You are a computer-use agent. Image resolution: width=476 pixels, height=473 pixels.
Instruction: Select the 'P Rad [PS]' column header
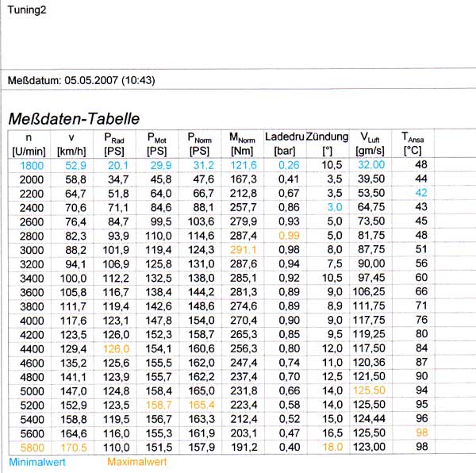click(x=114, y=144)
